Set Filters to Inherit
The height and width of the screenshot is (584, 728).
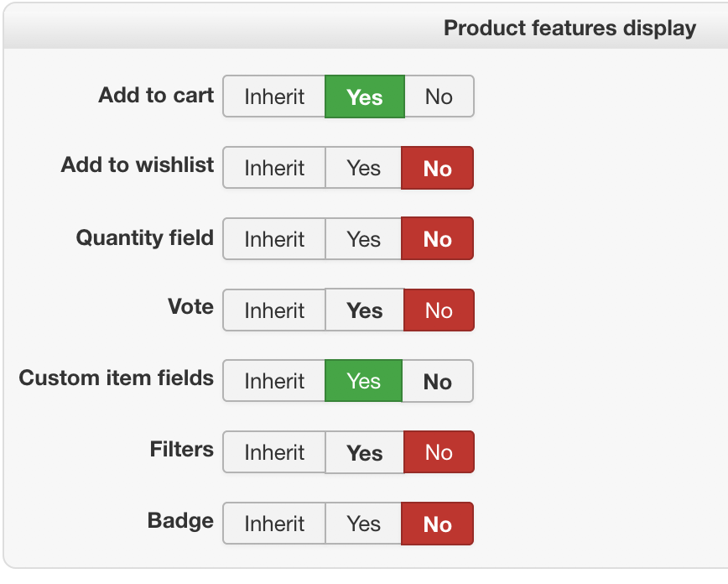[274, 452]
